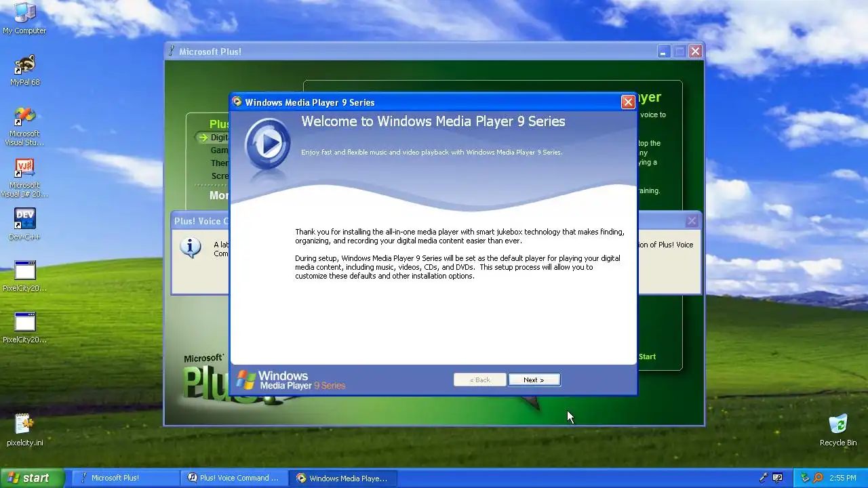The image size is (868, 488).
Task: Click the language bar tools icon
Action: 778,478
